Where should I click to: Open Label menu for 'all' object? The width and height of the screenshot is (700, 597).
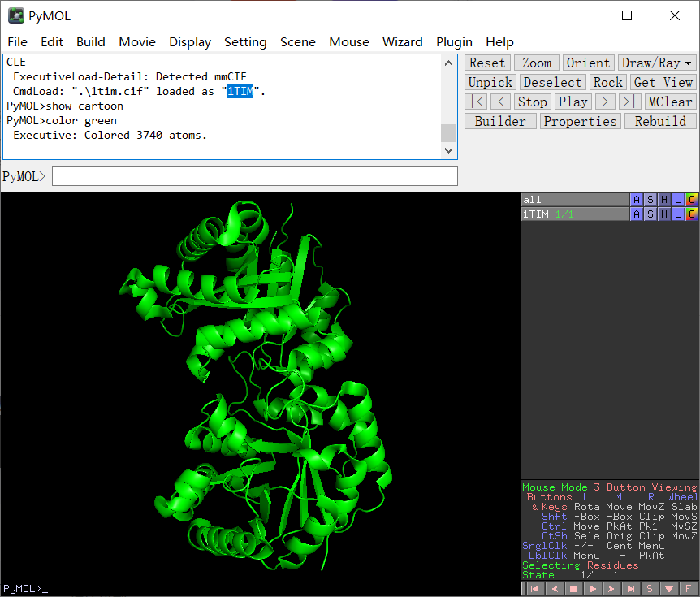678,200
